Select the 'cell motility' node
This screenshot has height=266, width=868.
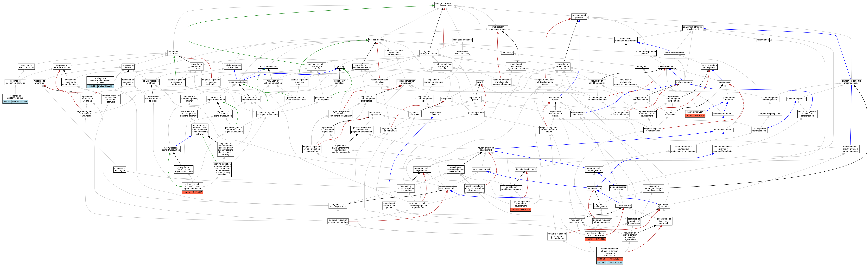click(x=507, y=53)
